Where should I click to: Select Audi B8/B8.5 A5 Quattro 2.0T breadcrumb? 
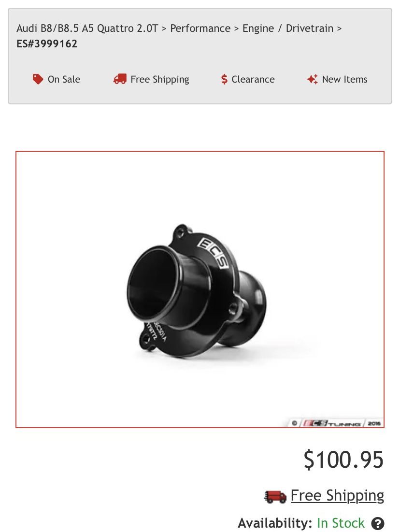(x=87, y=28)
